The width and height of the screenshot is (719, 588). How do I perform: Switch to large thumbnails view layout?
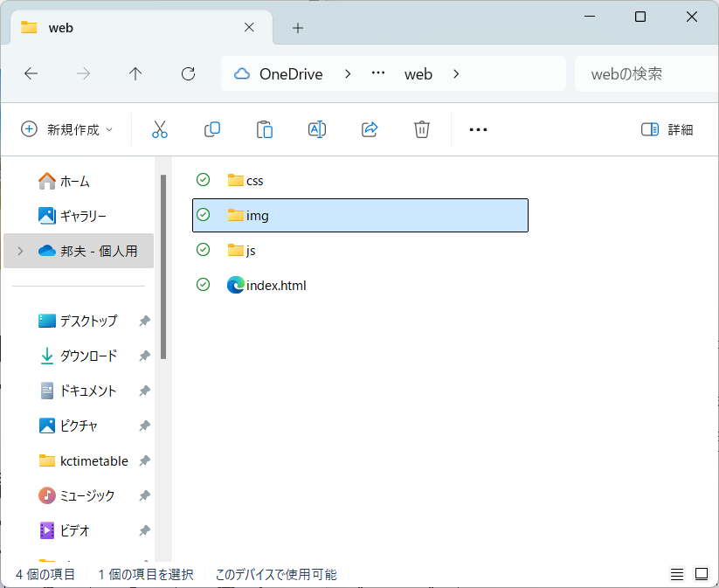tap(701, 574)
